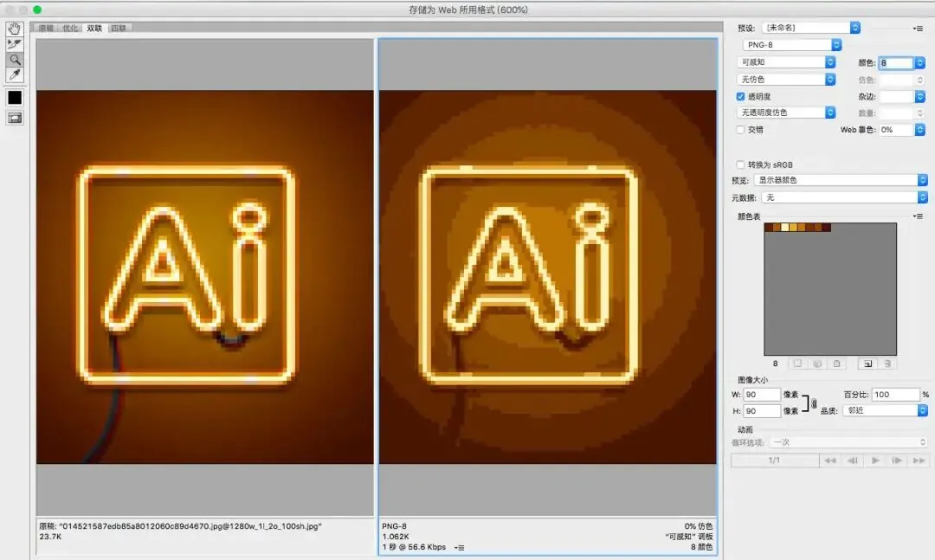Viewport: 935px width, 560px height.
Task: Open the 品质 resampling quality dropdown
Action: [886, 410]
